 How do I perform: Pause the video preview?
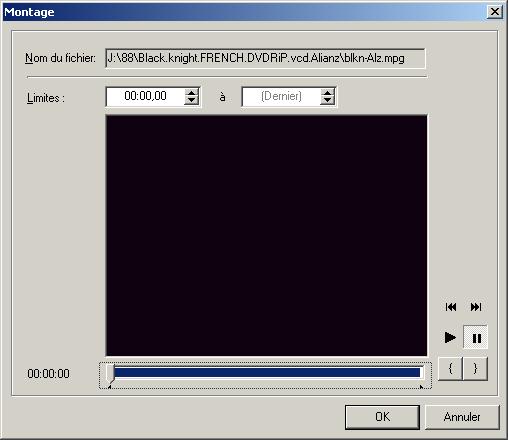tap(476, 337)
